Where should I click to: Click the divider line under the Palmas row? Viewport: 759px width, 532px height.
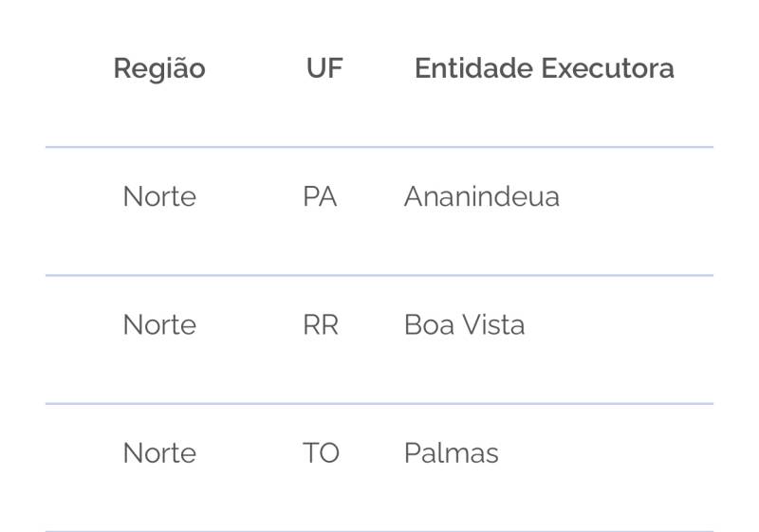(x=379, y=530)
